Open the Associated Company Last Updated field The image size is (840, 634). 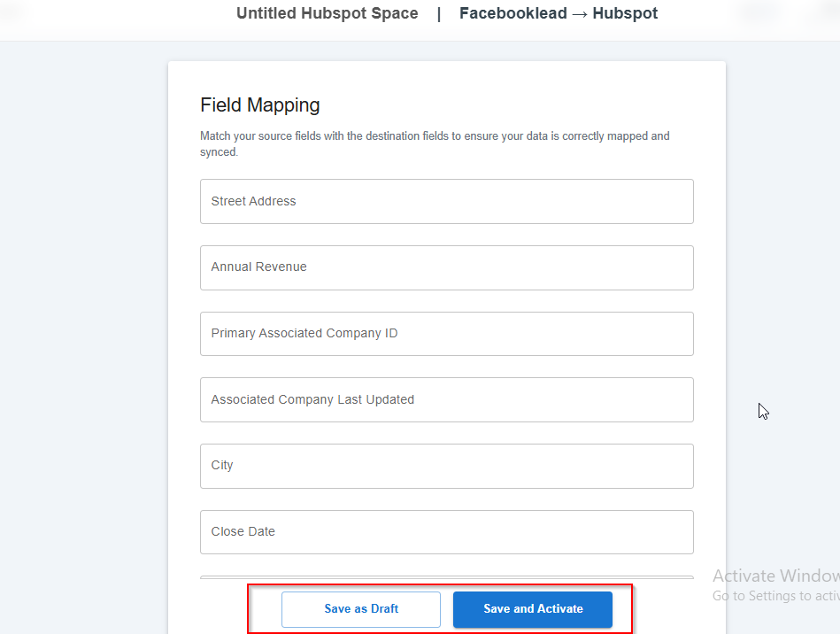click(447, 400)
